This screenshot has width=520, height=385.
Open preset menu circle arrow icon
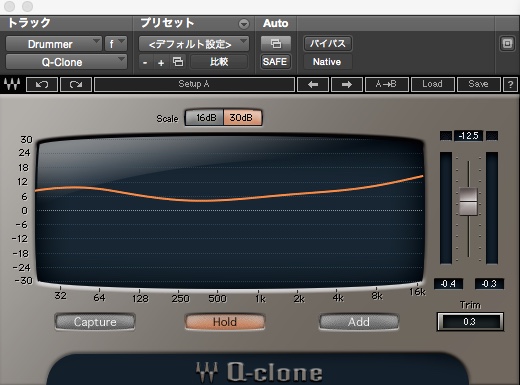pos(244,24)
